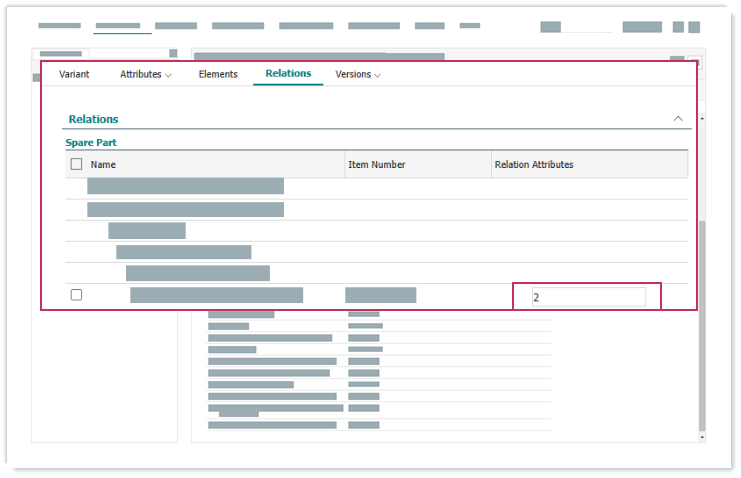Switch to the Variant tab
Screen dimensions: 741x478
74,74
